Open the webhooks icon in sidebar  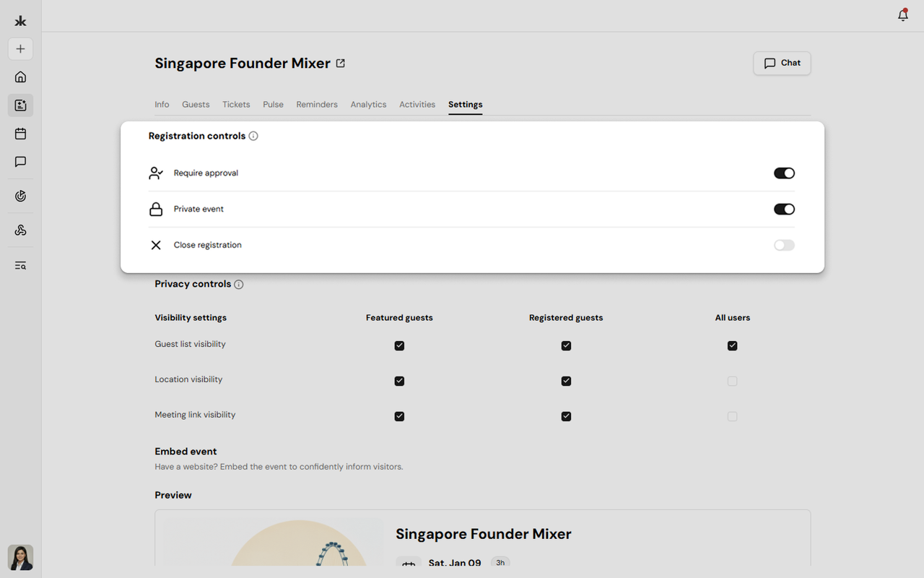20,230
